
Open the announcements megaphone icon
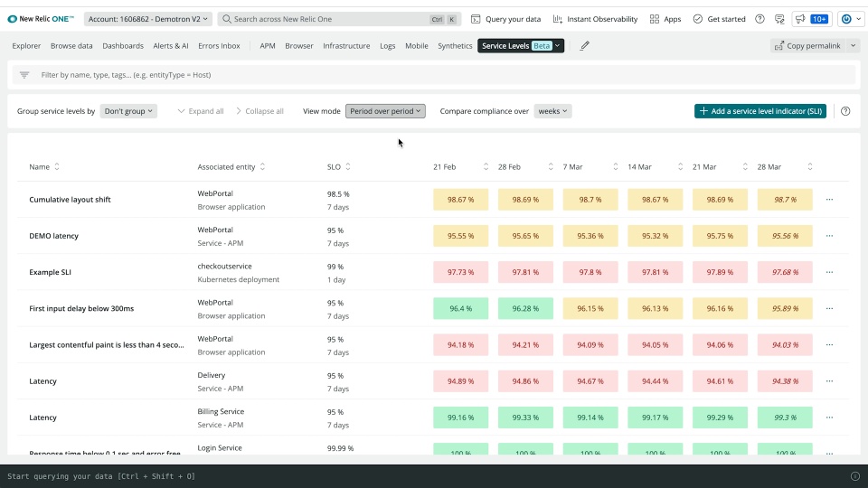tap(800, 19)
